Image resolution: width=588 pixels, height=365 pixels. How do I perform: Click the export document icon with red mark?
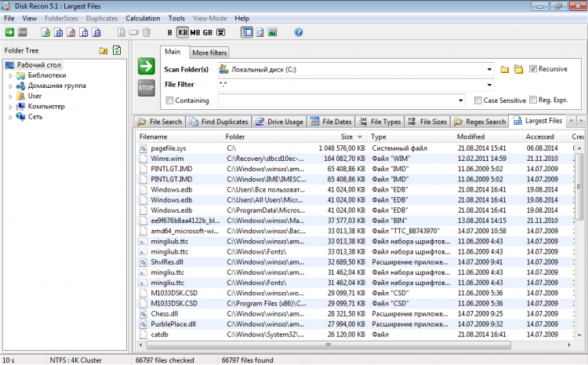point(71,32)
